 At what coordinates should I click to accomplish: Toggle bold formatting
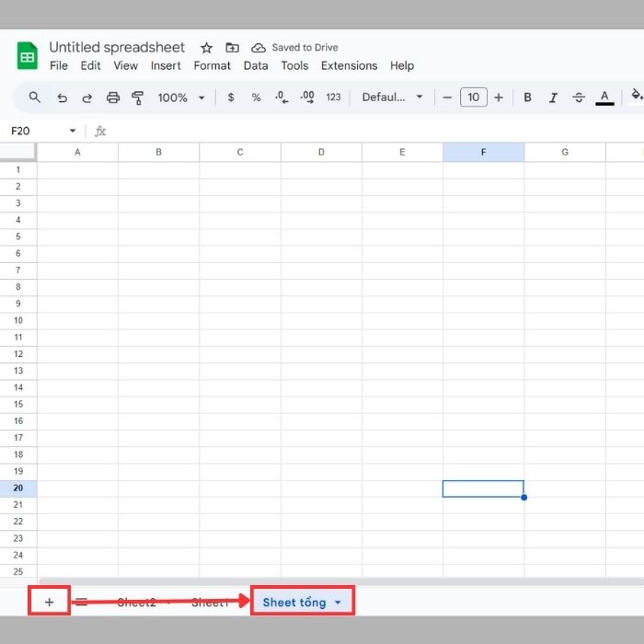pyautogui.click(x=528, y=98)
